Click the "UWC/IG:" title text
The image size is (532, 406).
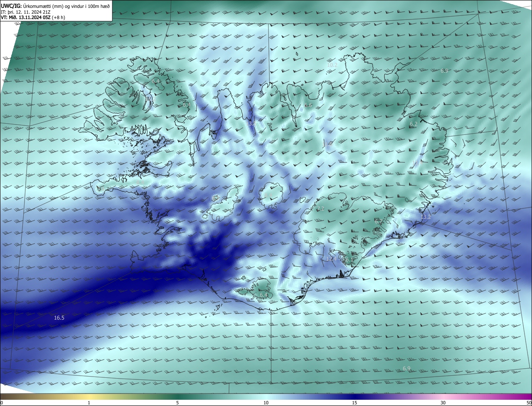(x=11, y=6)
